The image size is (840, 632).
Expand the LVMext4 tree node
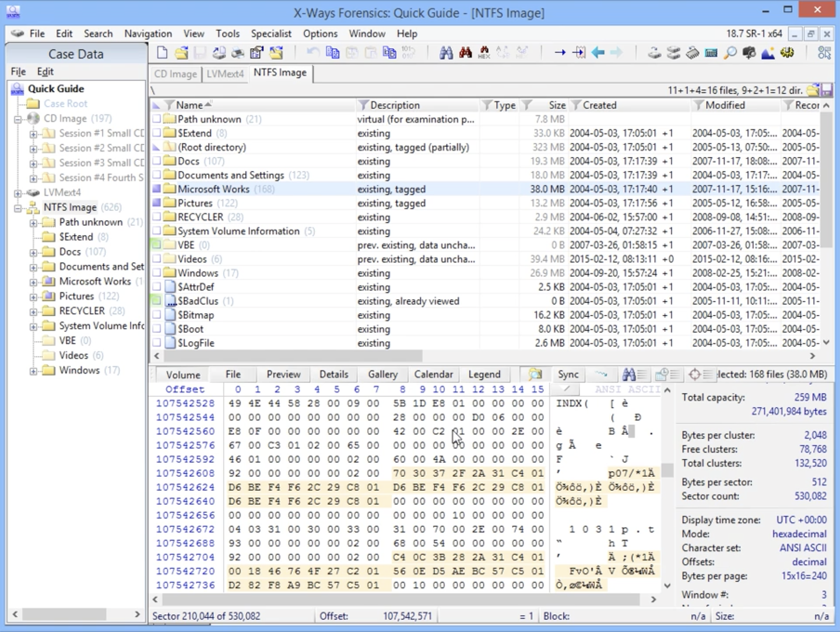point(17,193)
